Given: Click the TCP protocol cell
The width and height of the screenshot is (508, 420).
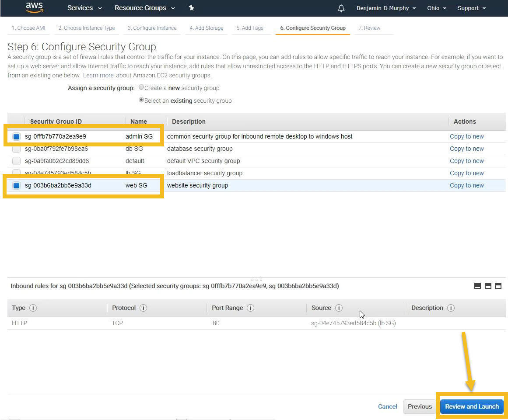Looking at the screenshot, I should (x=117, y=323).
